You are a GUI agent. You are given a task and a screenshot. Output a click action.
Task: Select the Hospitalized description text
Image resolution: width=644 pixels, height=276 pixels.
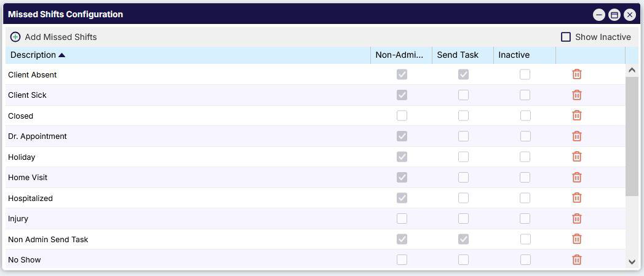[30, 199]
